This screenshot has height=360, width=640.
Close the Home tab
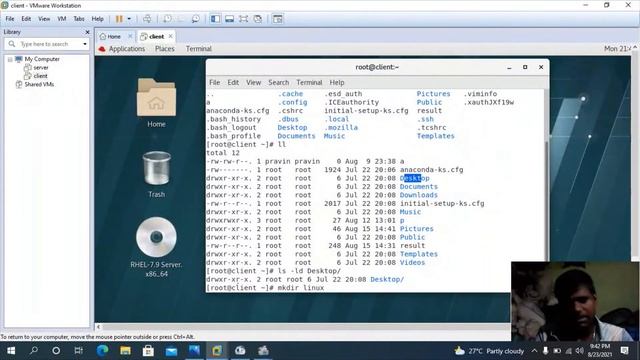(x=130, y=36)
